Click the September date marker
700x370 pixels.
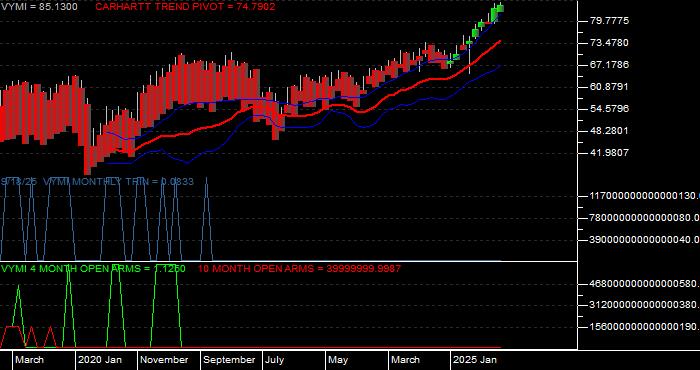(x=229, y=360)
